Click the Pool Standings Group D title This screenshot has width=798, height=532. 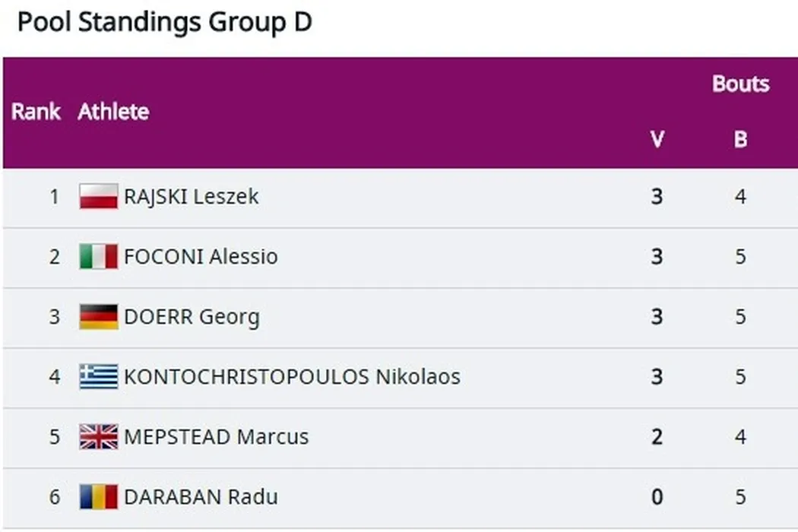point(164,23)
